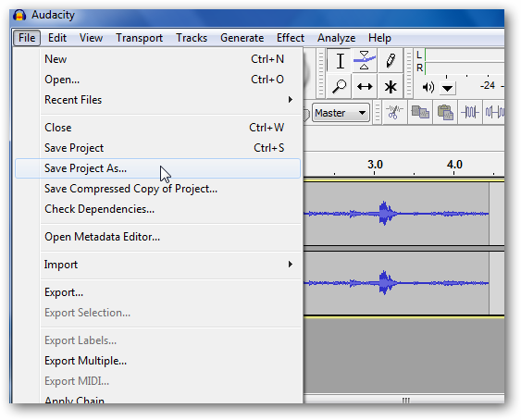
Task: Choose Open Metadata Editor... entry
Action: [158, 237]
